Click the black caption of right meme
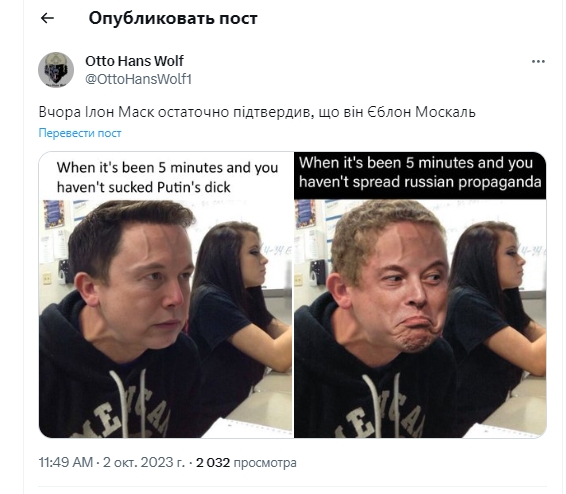Viewport: 566px width, 494px height. click(x=420, y=172)
